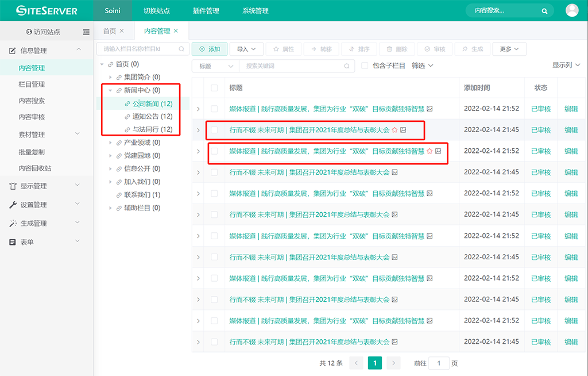Click 编辑 link on the first row
The width and height of the screenshot is (588, 376).
point(571,109)
